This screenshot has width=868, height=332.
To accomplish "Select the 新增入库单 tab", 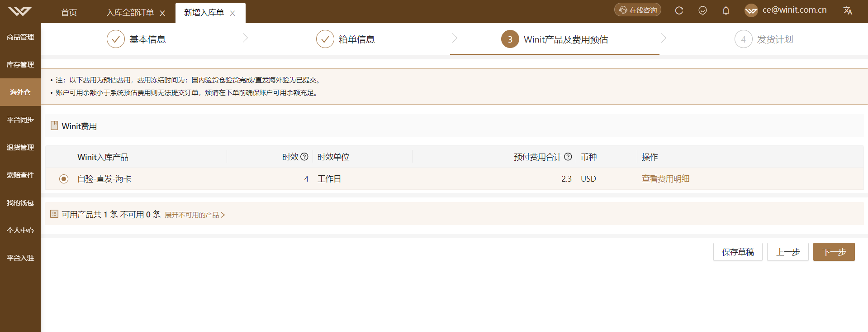I will point(204,13).
